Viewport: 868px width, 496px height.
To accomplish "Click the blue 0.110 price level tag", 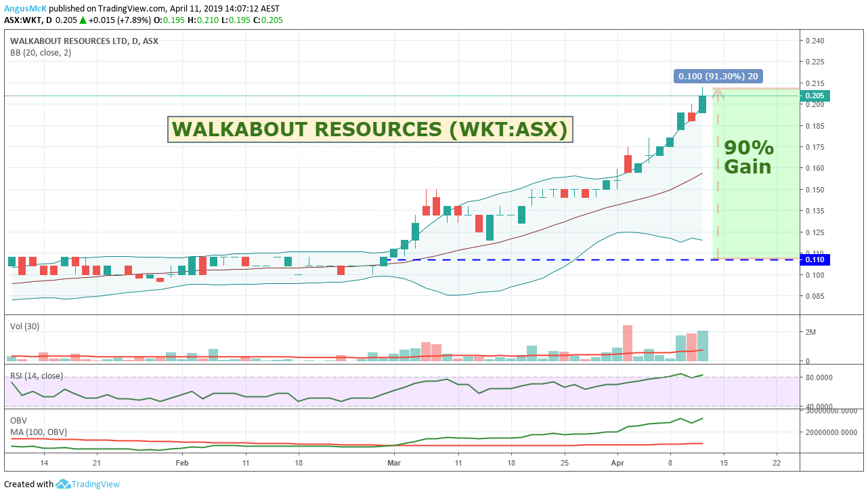I will 815,260.
